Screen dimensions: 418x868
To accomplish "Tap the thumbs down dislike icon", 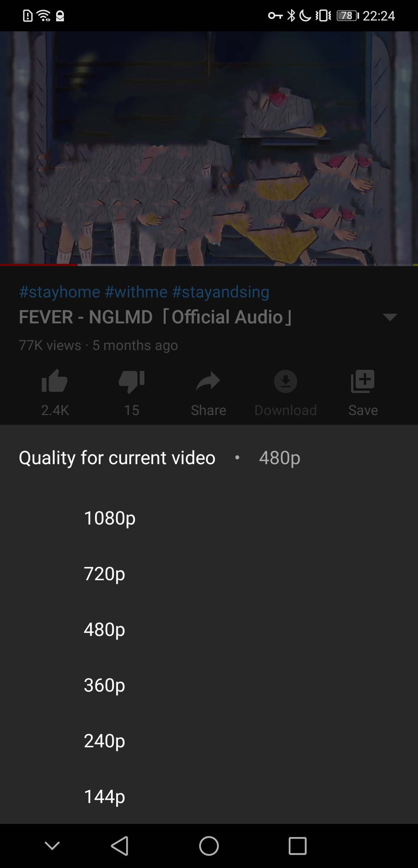I will (132, 381).
